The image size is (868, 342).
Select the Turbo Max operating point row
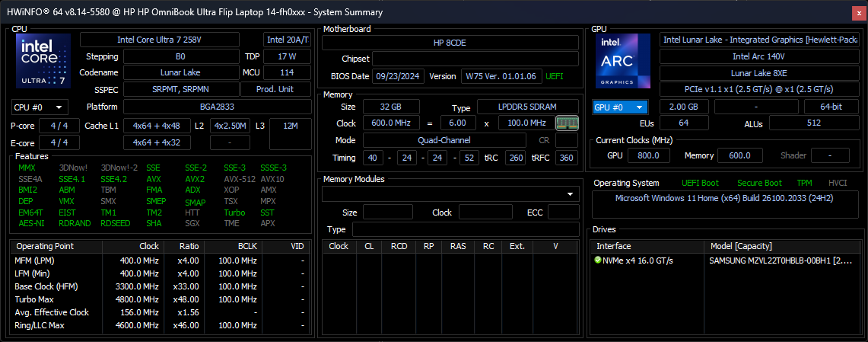point(160,299)
